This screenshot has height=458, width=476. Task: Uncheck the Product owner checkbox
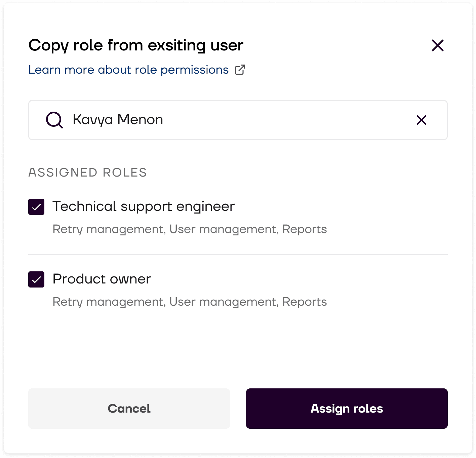tap(36, 279)
